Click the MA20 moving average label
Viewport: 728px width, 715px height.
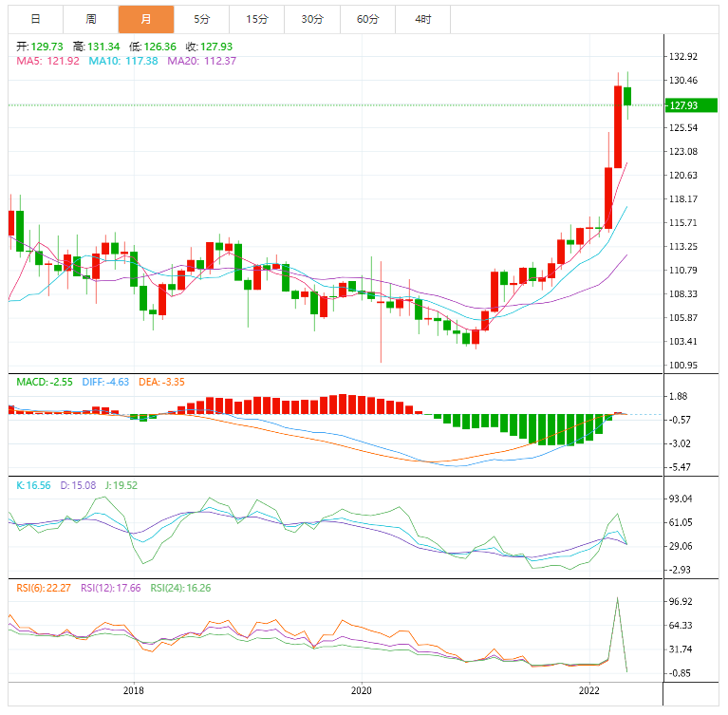point(201,61)
